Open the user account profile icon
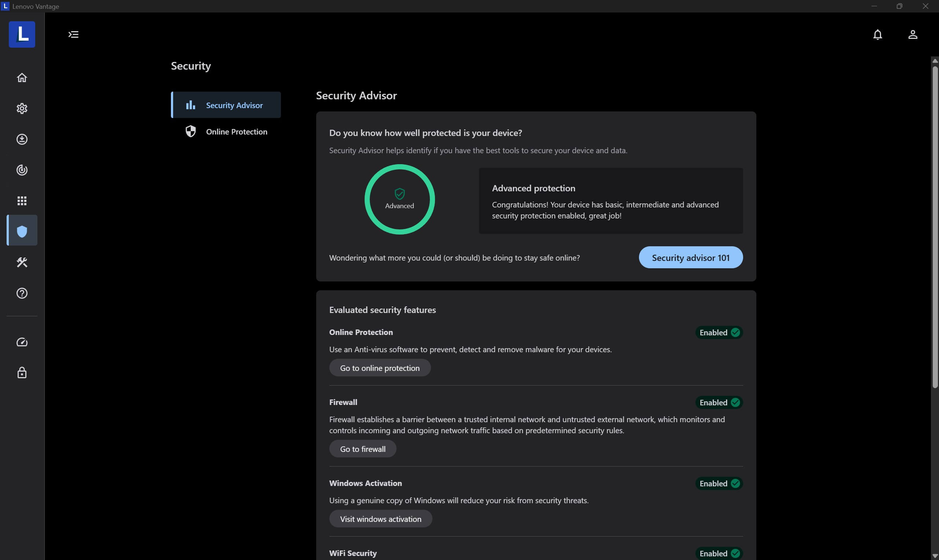 pos(913,35)
